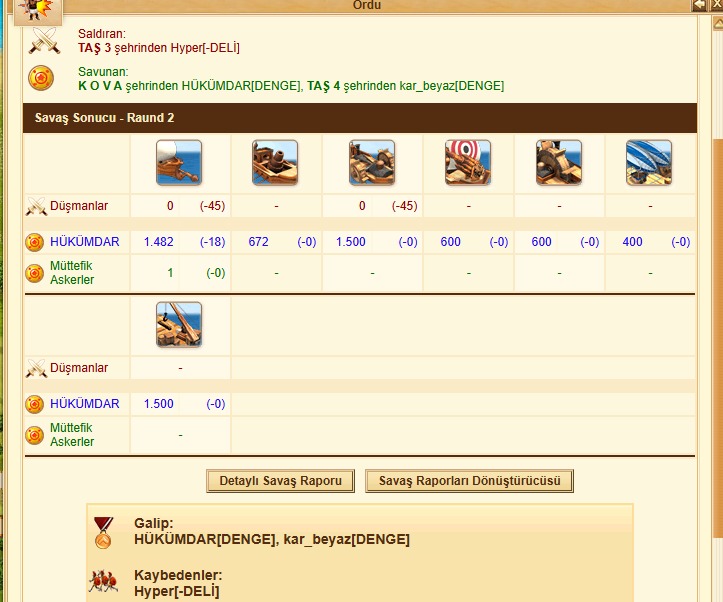Click the soldiers icon beside Kaybedenler

pyautogui.click(x=103, y=582)
